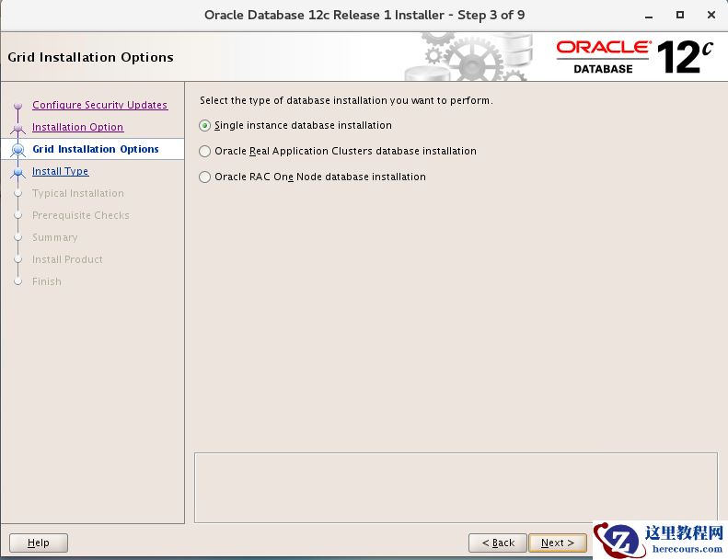Viewport: 728px width, 560px height.
Task: Click the Install Type step marker icon
Action: (18, 172)
